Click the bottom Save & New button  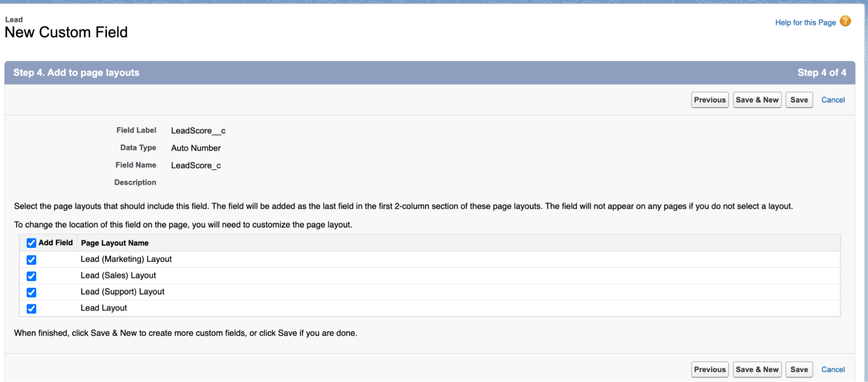click(x=757, y=369)
